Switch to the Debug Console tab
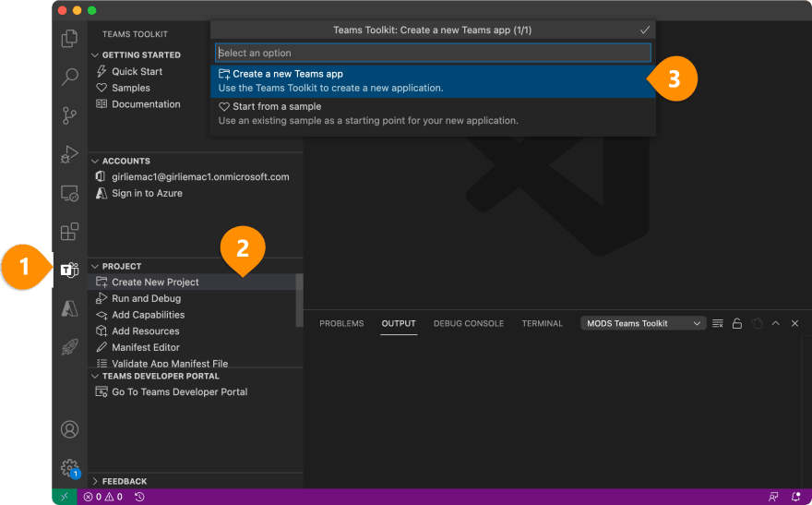This screenshot has height=505, width=812. 469,323
